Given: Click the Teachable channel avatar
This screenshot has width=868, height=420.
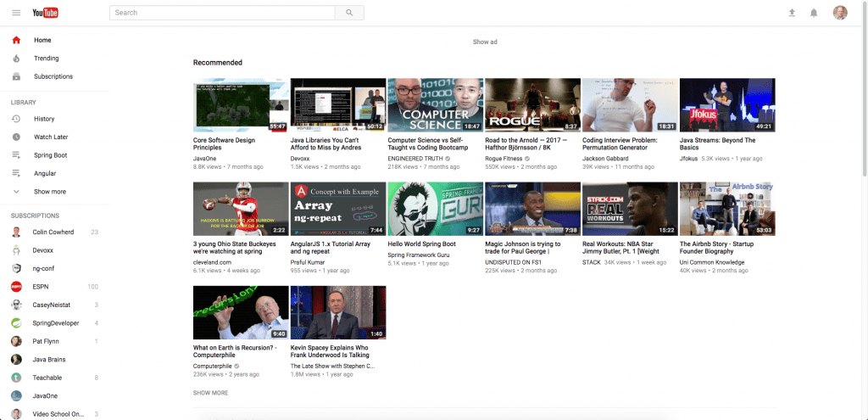Looking at the screenshot, I should pos(17,378).
